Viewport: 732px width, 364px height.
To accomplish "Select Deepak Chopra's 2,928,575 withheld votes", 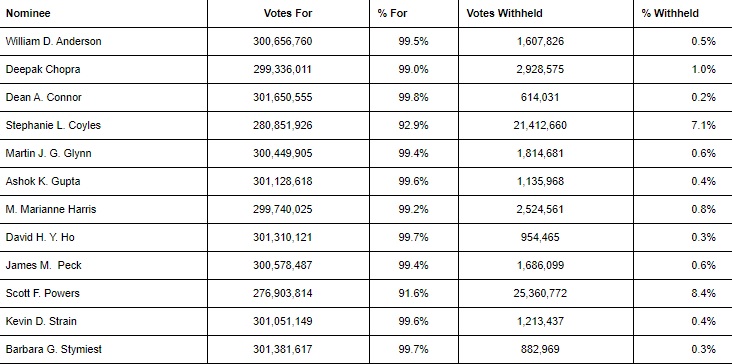I will point(540,70).
